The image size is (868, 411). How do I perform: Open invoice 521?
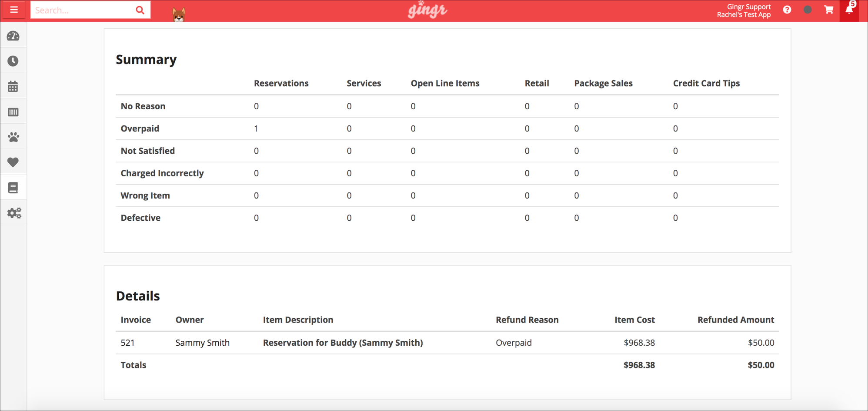point(127,343)
